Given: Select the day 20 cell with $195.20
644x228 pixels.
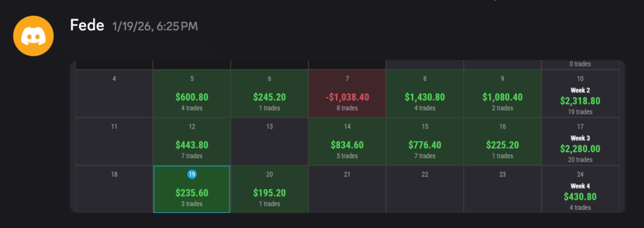Looking at the screenshot, I should 269,189.
